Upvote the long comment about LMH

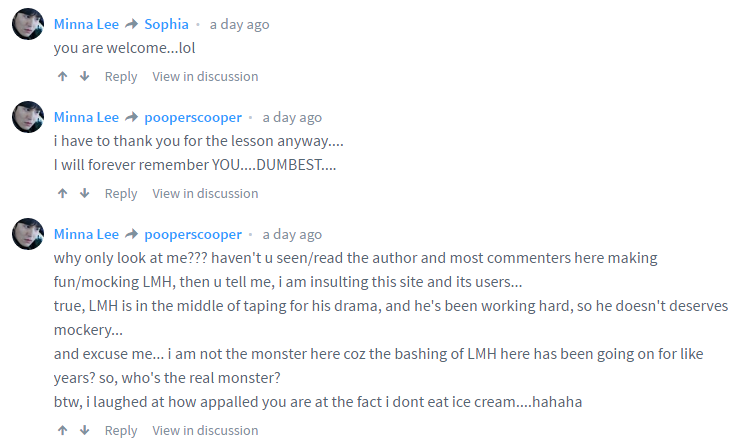click(x=62, y=430)
